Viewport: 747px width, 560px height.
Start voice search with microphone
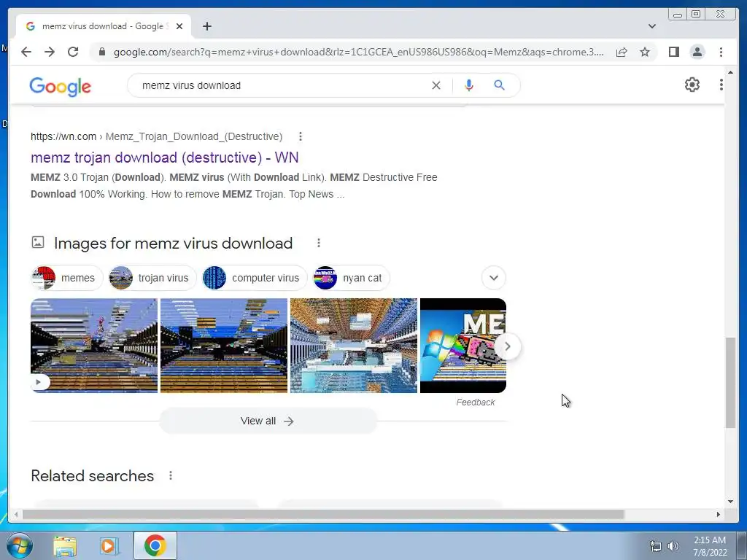pos(469,85)
